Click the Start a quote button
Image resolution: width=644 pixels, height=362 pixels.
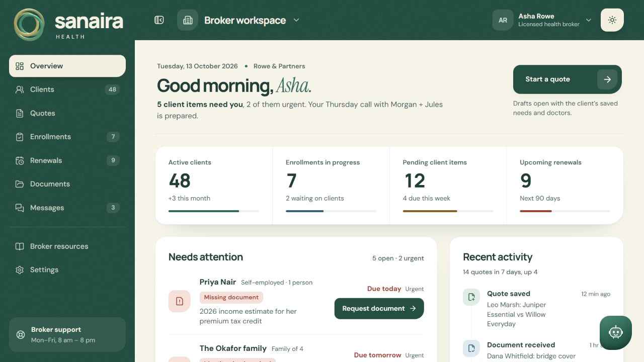coord(568,79)
